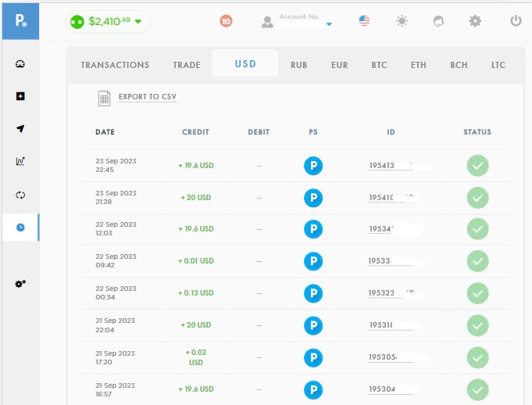This screenshot has height=405, width=532.
Task: Open the dashboard speedometer icon in sidebar
Action: tap(20, 64)
